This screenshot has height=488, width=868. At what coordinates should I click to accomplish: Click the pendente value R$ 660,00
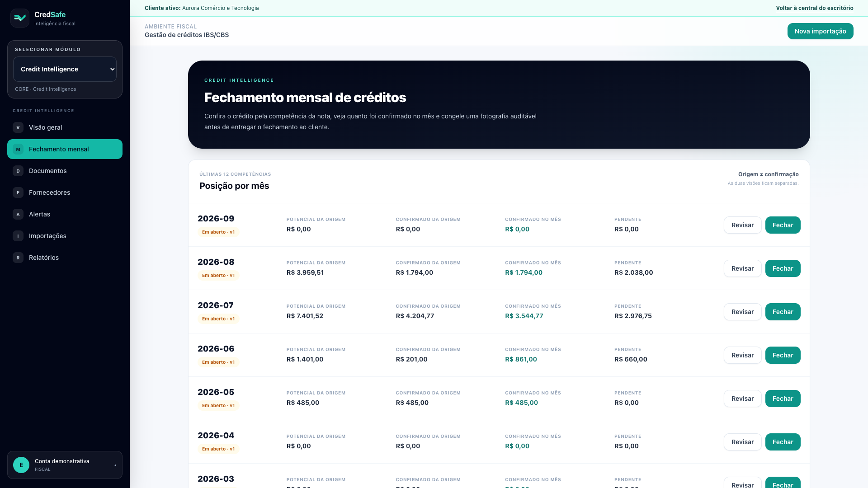coord(631,359)
